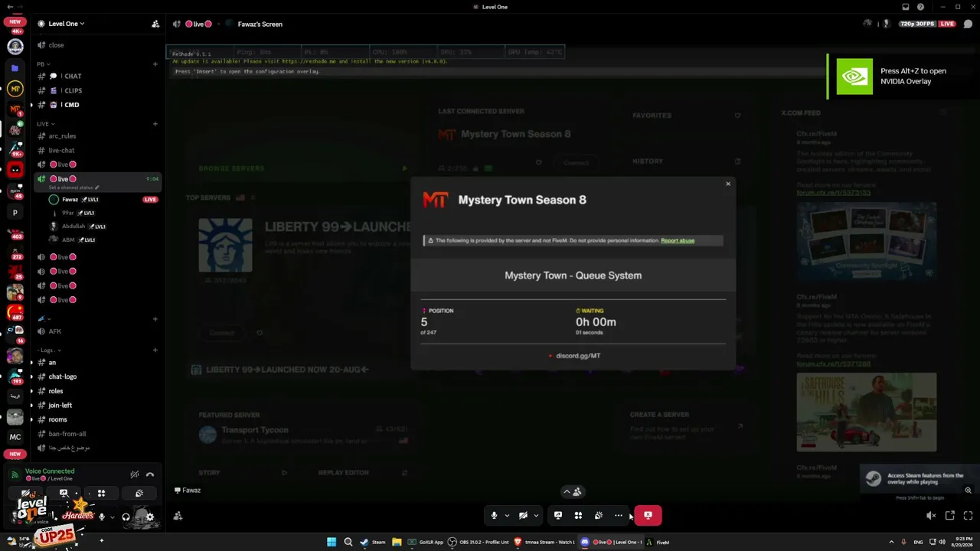Enter fullscreen for the stream
The height and width of the screenshot is (551, 980).
click(x=969, y=516)
